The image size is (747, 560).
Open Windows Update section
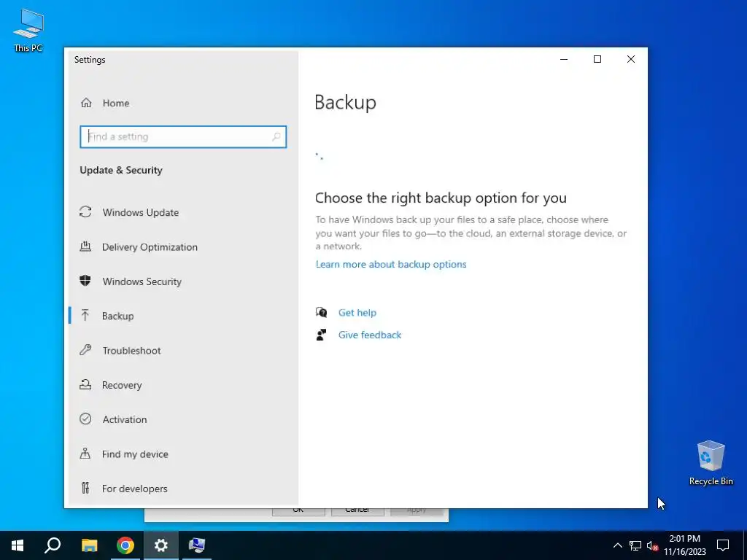141,212
